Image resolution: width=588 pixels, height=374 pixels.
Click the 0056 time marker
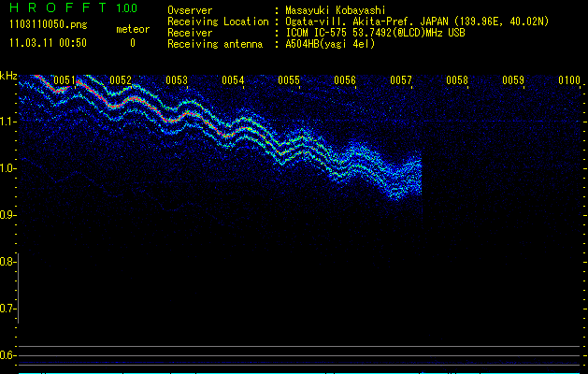tap(345, 80)
